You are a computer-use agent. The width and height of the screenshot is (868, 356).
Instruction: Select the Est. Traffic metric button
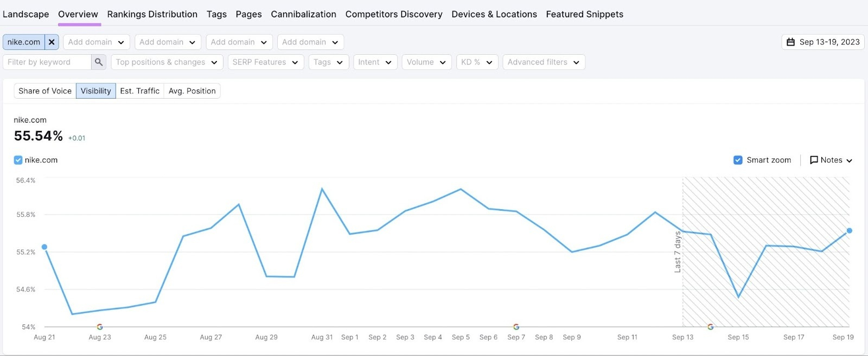pyautogui.click(x=139, y=91)
